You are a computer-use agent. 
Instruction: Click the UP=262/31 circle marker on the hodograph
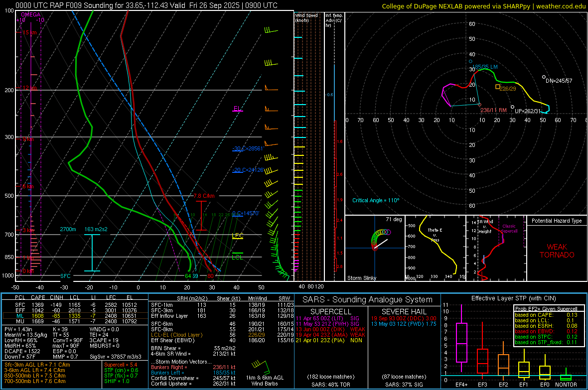click(x=513, y=107)
